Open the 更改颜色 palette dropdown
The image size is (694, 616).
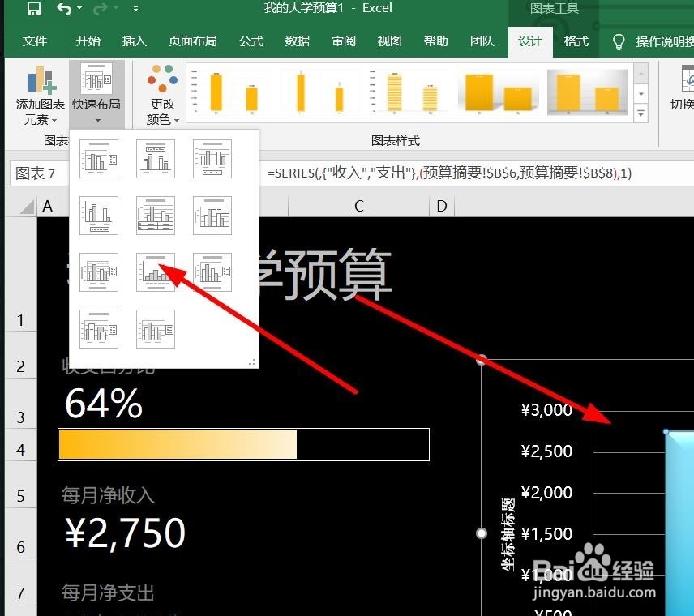(x=162, y=95)
